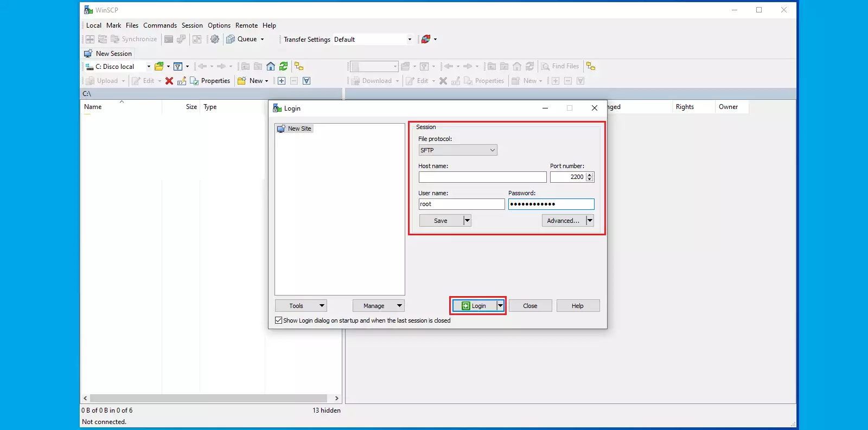Click the local Select Files plus icon

[282, 81]
